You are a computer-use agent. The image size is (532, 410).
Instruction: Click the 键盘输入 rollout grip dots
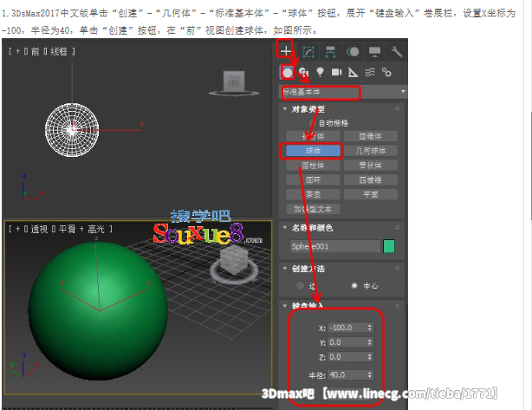(x=398, y=306)
